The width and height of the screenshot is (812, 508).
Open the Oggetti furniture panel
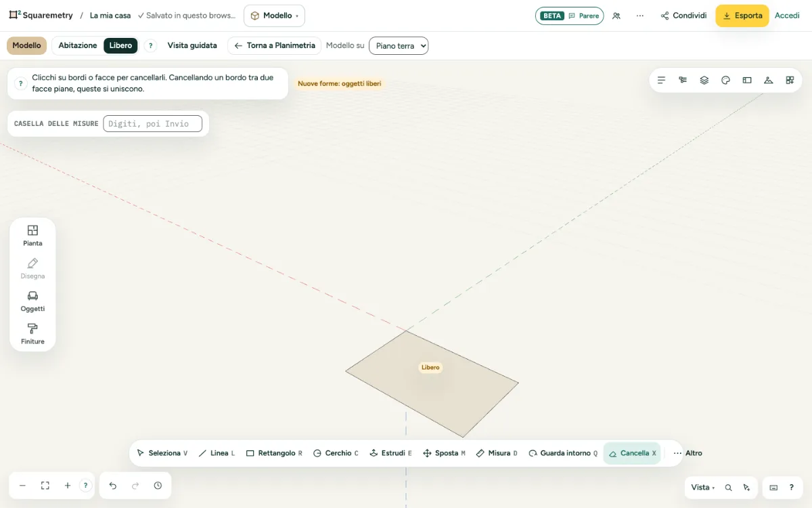[x=32, y=301]
